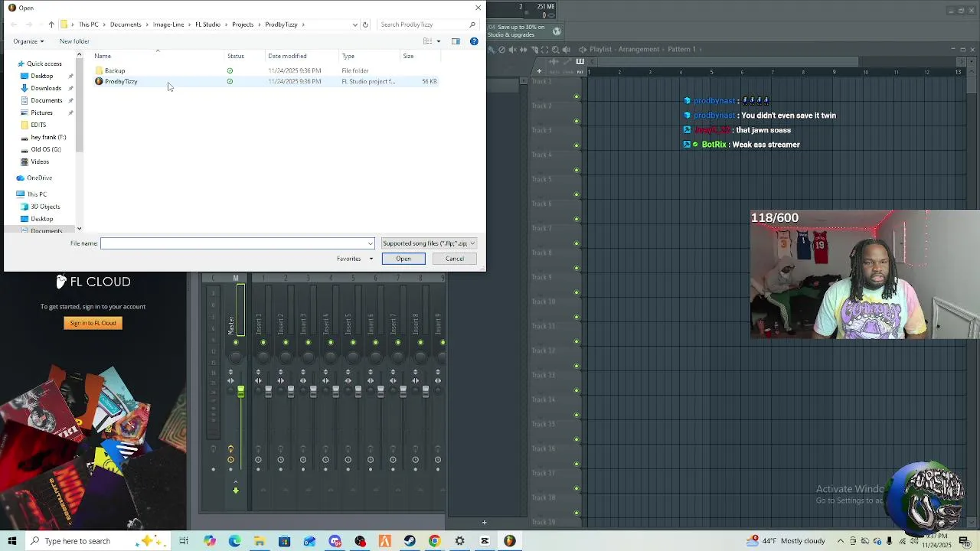Switch playlist picker to audio clips icon
The image size is (980, 551).
(554, 62)
